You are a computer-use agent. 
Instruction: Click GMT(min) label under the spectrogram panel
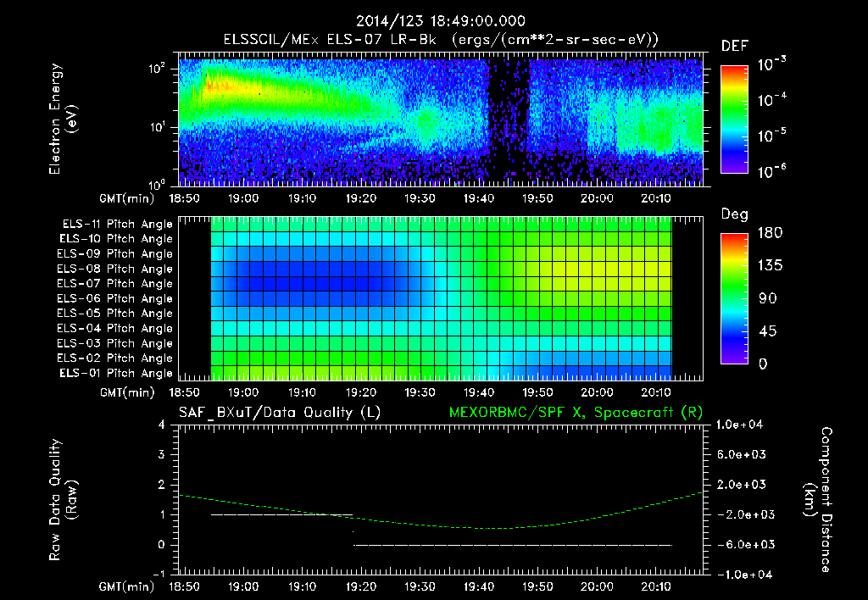[127, 198]
